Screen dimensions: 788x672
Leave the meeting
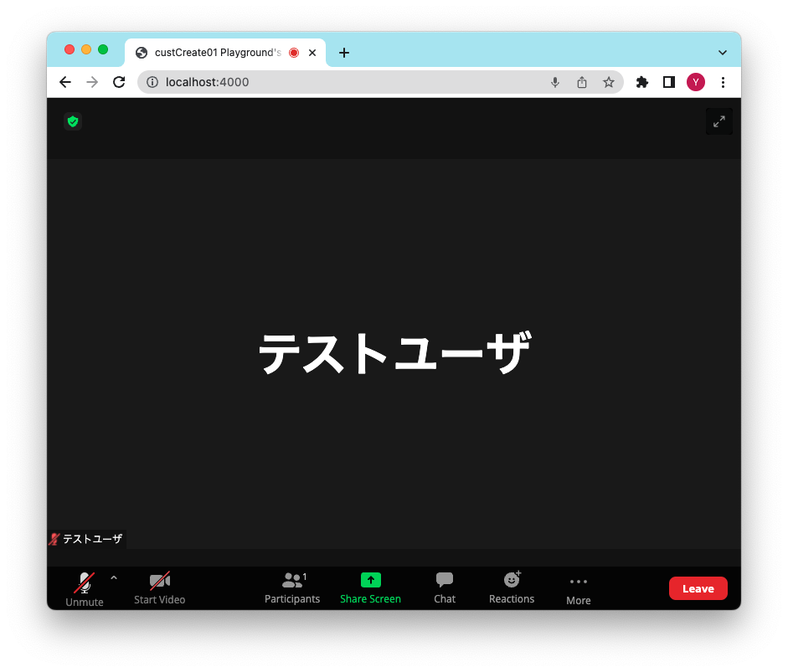[x=698, y=587]
